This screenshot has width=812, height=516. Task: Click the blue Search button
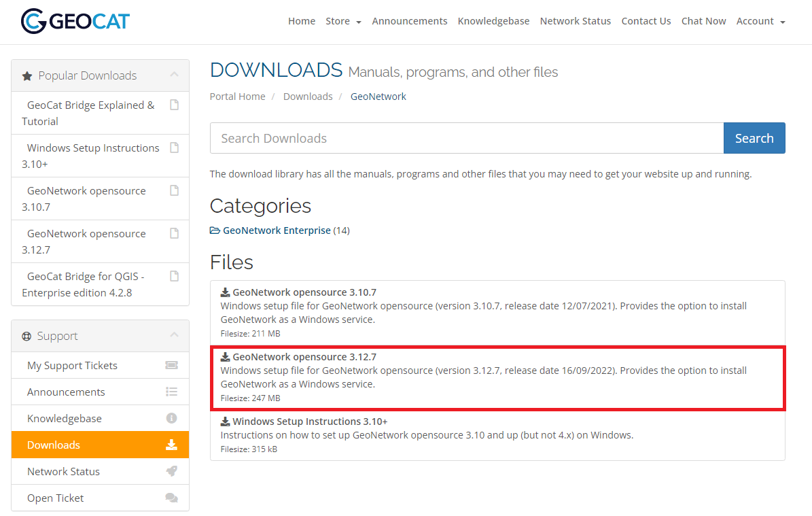click(x=754, y=138)
